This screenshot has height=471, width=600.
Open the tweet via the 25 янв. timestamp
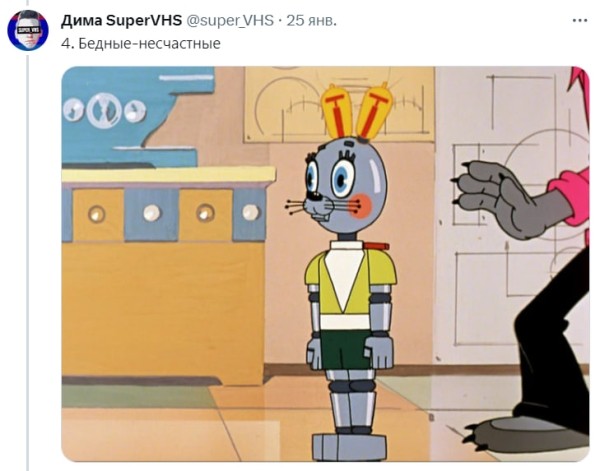point(311,20)
